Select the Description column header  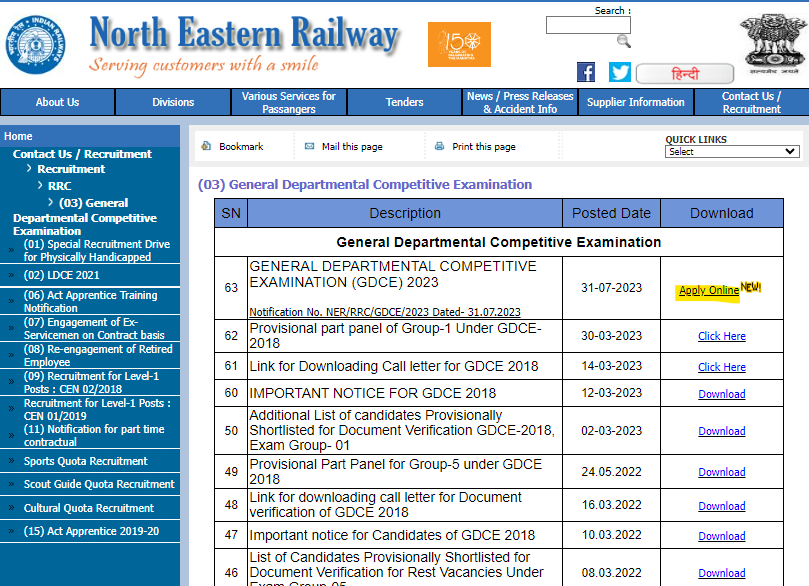405,213
